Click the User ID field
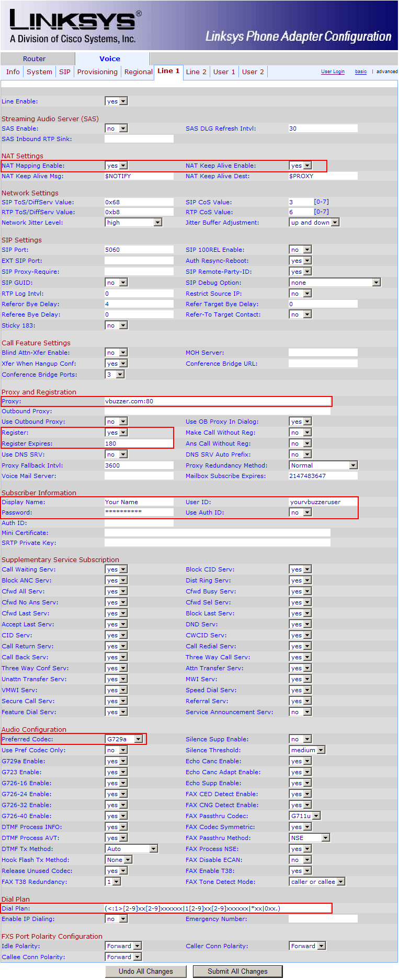This screenshot has height=980, width=399. (x=323, y=502)
